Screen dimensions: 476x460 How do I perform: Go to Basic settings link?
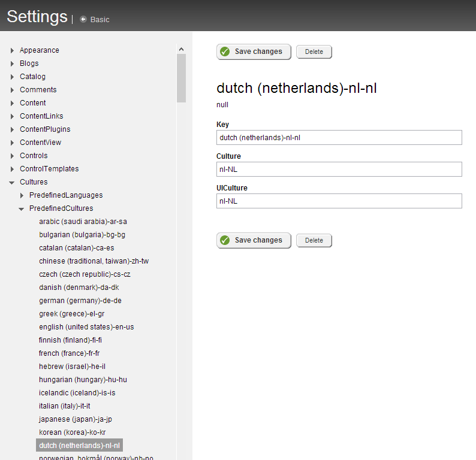(x=100, y=19)
